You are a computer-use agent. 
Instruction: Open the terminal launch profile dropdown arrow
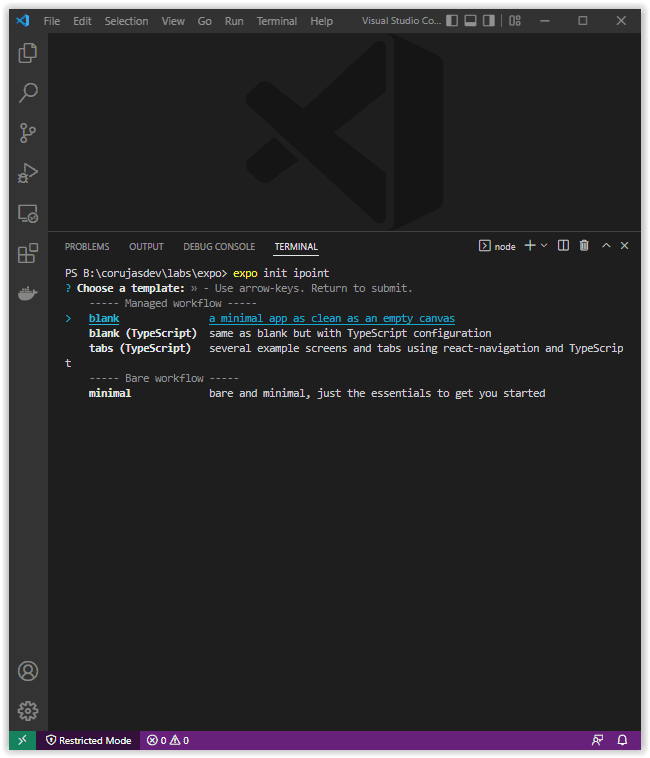[x=544, y=246]
